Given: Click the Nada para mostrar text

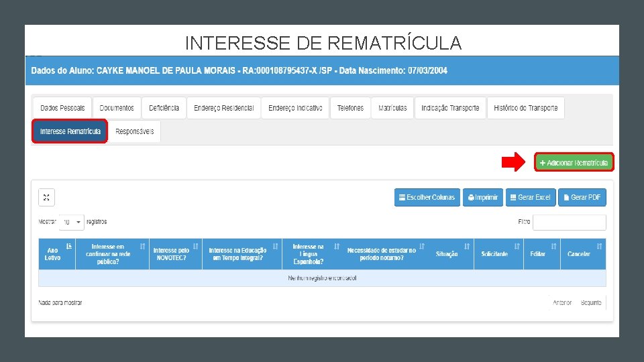Looking at the screenshot, I should pos(60,302).
